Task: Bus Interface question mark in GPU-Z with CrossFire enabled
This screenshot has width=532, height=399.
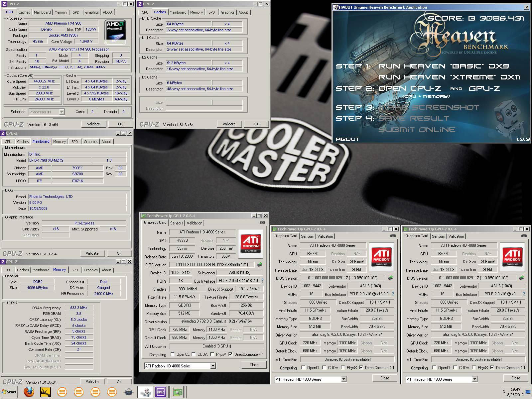Action: (x=262, y=281)
